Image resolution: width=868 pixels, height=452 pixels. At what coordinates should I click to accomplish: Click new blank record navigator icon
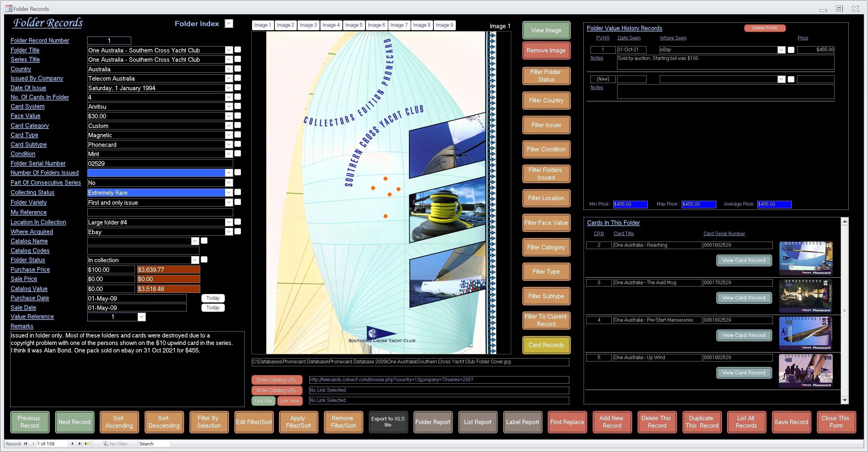[x=87, y=444]
